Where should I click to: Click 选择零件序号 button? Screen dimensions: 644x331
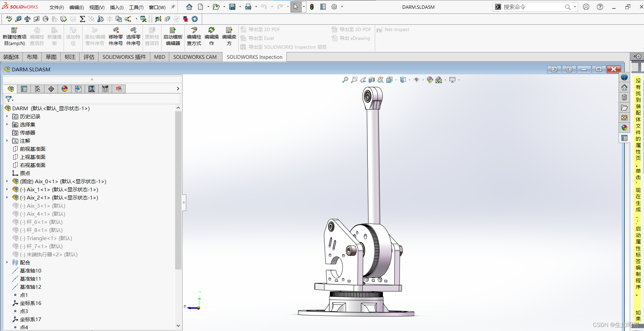coord(133,37)
